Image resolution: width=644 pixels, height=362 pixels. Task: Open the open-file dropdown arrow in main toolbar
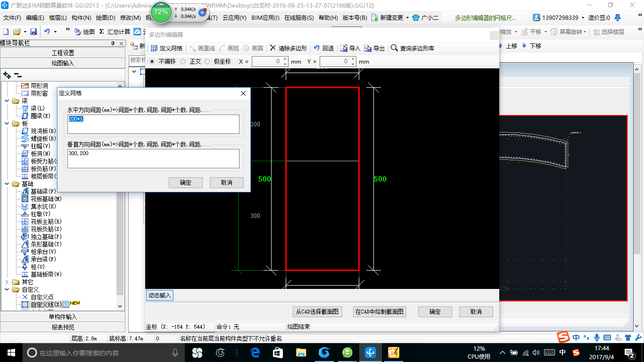[24, 32]
